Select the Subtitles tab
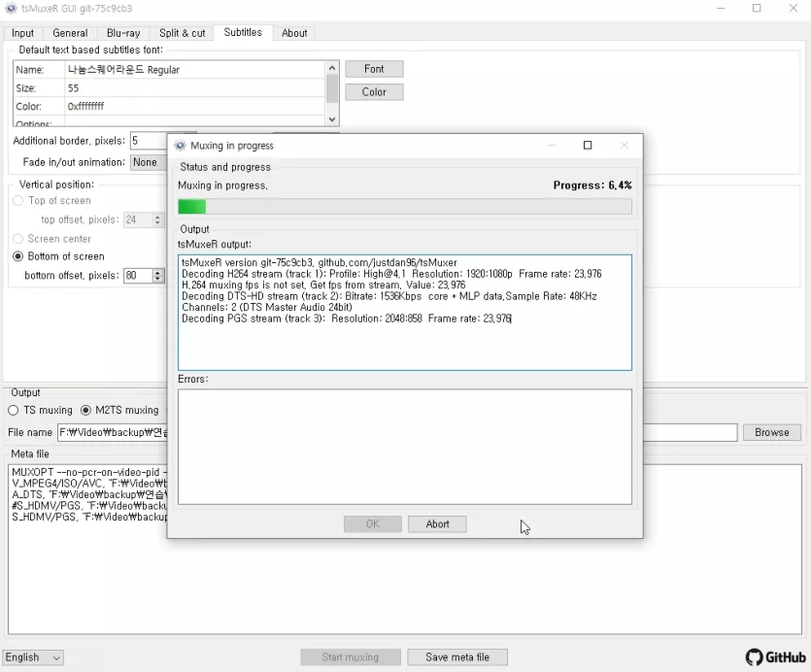 tap(243, 32)
